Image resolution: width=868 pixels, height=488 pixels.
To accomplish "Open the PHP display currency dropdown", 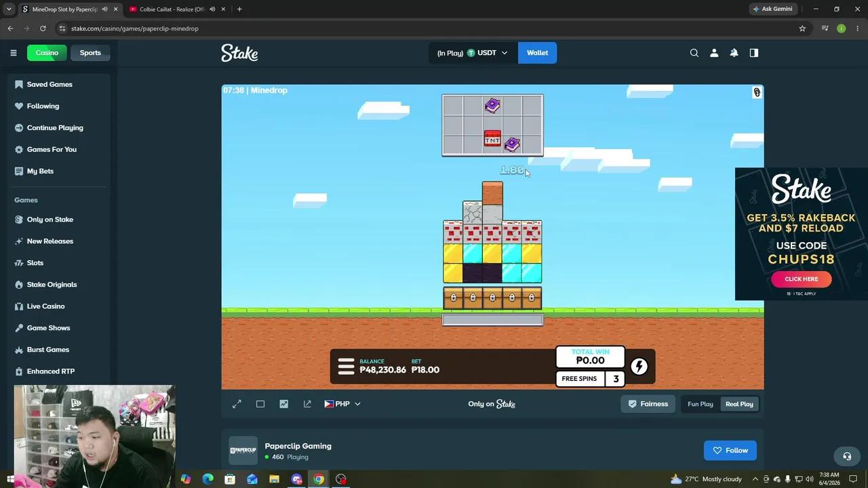I will 342,404.
